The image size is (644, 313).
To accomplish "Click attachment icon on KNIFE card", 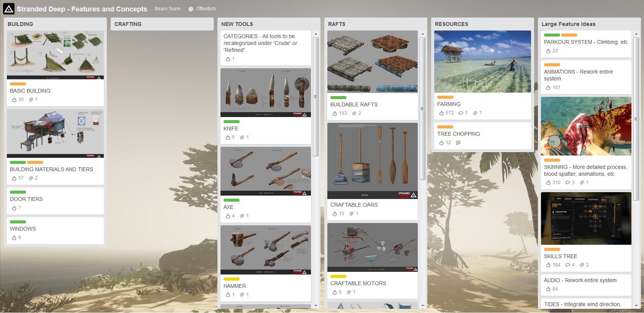I will [242, 138].
